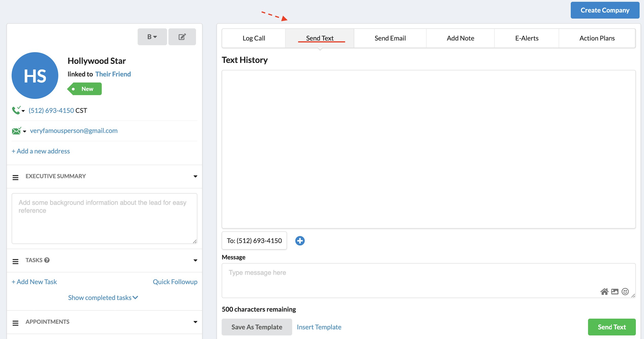Click the Tasks help question mark icon
The image size is (644, 339).
[47, 260]
